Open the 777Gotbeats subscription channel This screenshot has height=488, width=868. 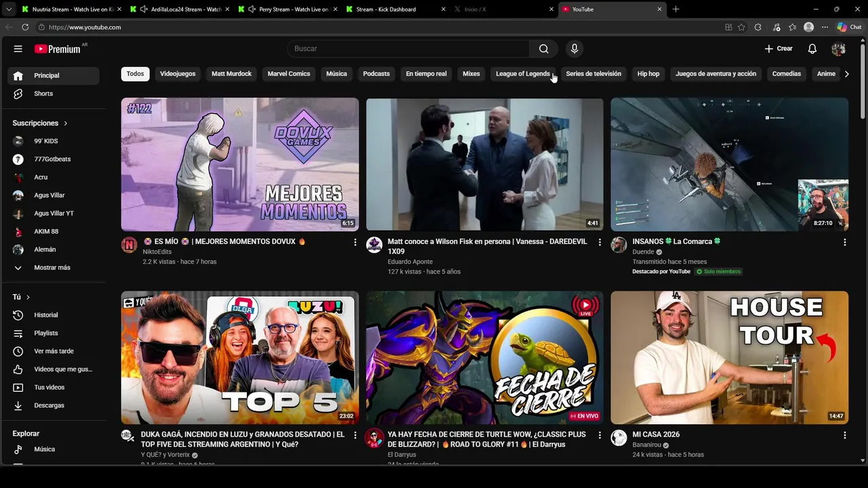click(54, 159)
